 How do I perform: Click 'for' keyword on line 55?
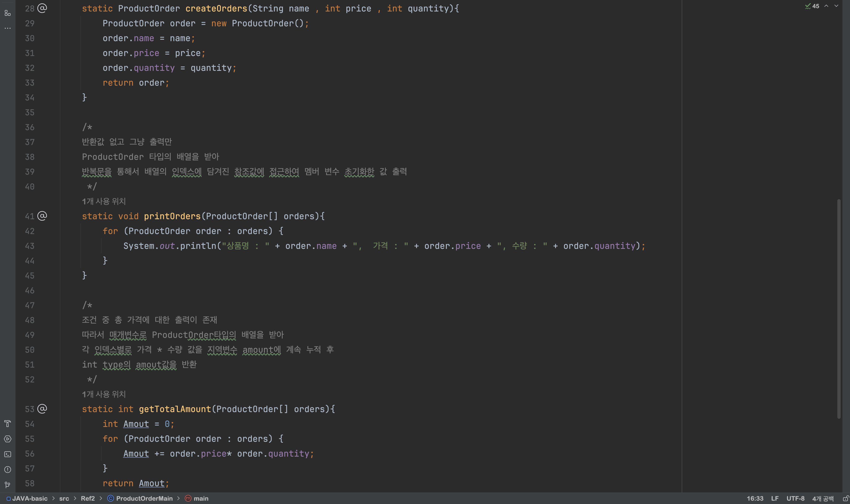pyautogui.click(x=110, y=439)
